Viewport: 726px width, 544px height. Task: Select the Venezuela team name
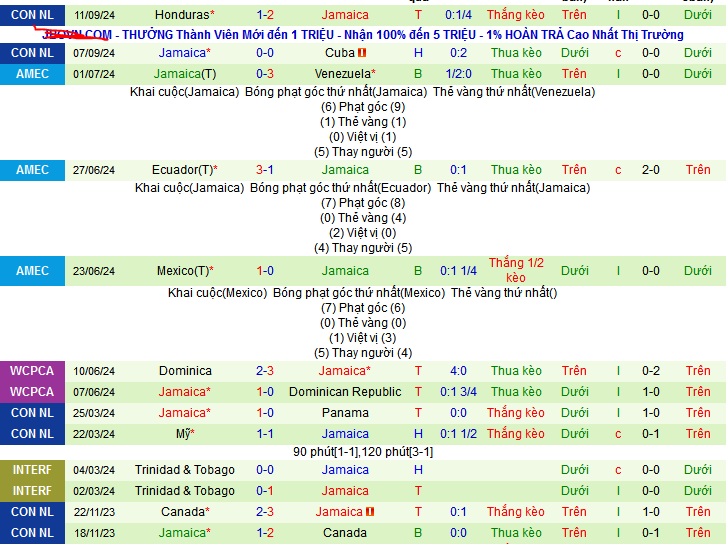[x=345, y=74]
